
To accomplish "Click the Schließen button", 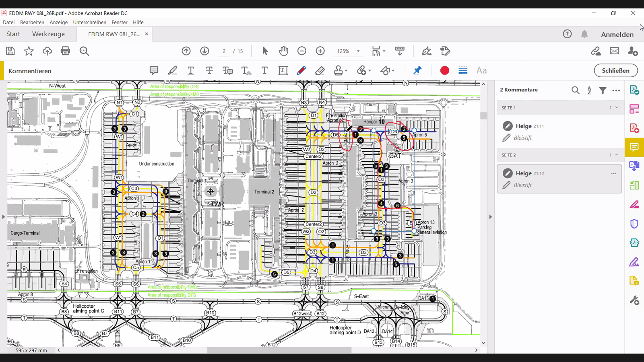I will pyautogui.click(x=615, y=70).
